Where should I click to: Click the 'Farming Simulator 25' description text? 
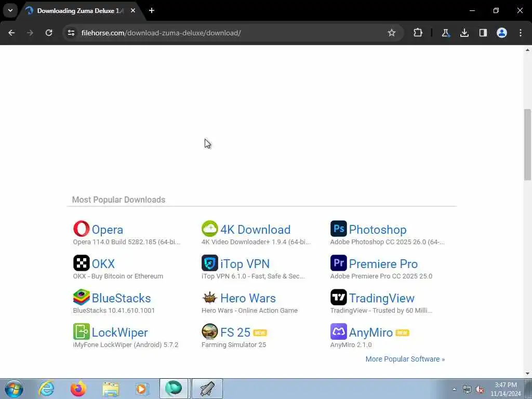[233, 345]
